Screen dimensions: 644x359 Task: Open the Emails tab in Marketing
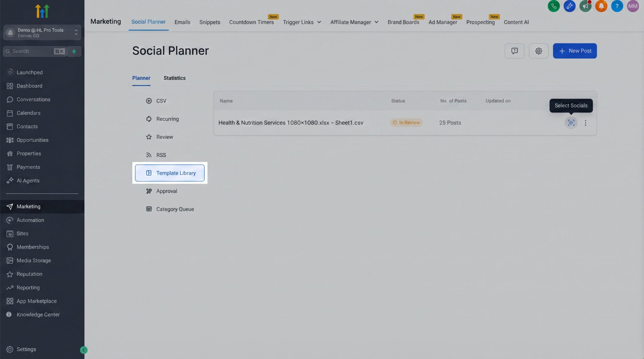182,22
